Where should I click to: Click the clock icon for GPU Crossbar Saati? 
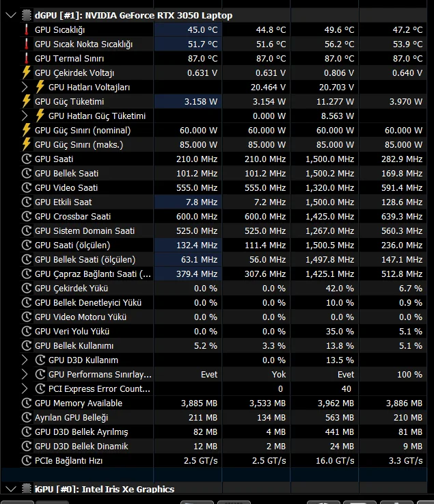point(27,216)
